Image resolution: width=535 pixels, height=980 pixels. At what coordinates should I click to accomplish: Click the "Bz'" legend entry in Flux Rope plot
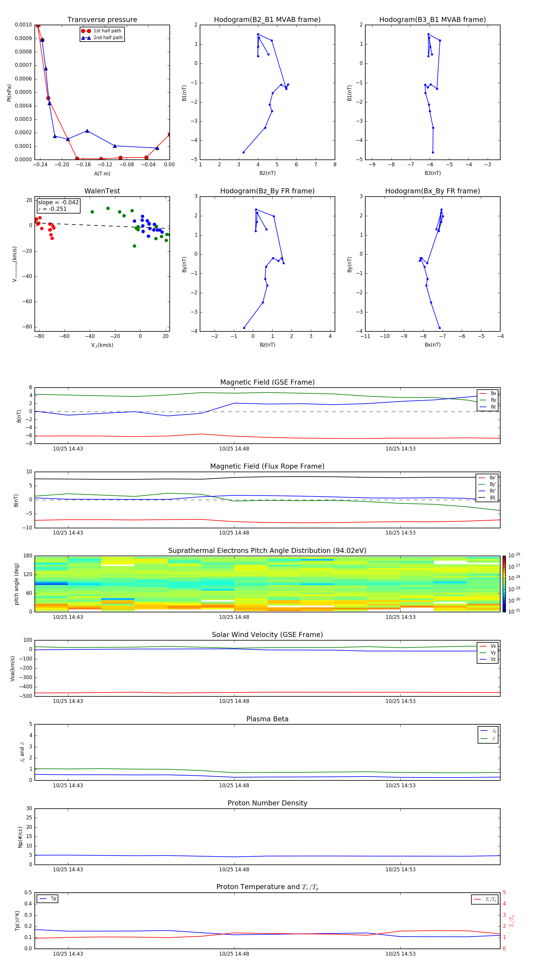tap(487, 491)
